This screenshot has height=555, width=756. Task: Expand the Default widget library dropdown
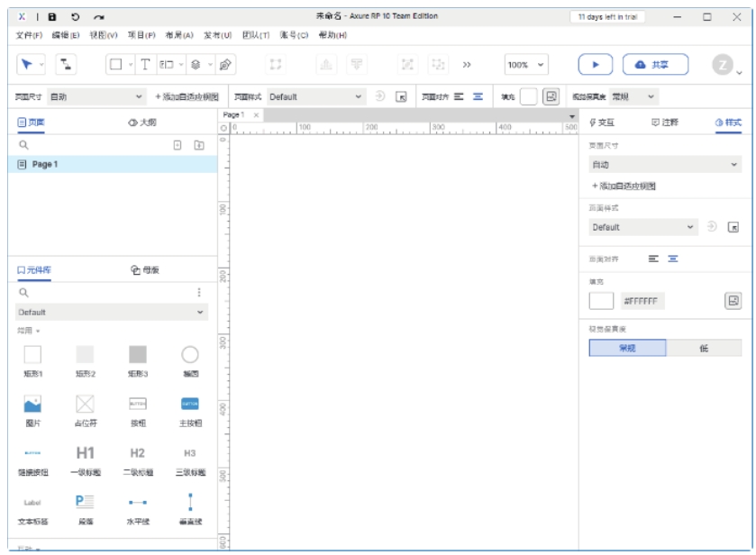tap(112, 312)
